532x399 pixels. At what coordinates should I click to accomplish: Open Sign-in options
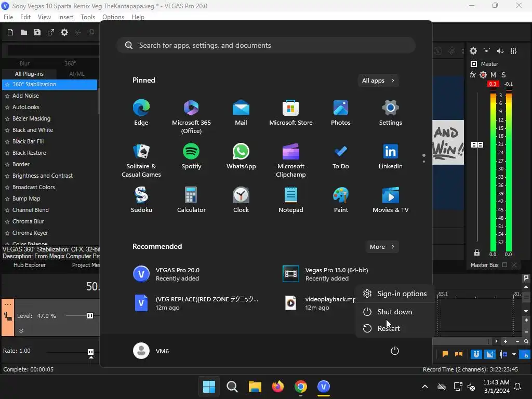pos(395,294)
